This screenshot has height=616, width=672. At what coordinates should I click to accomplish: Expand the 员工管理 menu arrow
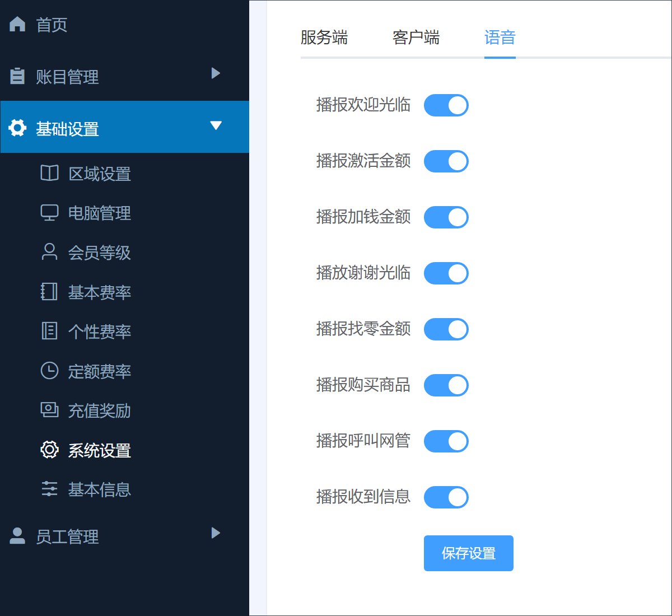click(x=216, y=533)
